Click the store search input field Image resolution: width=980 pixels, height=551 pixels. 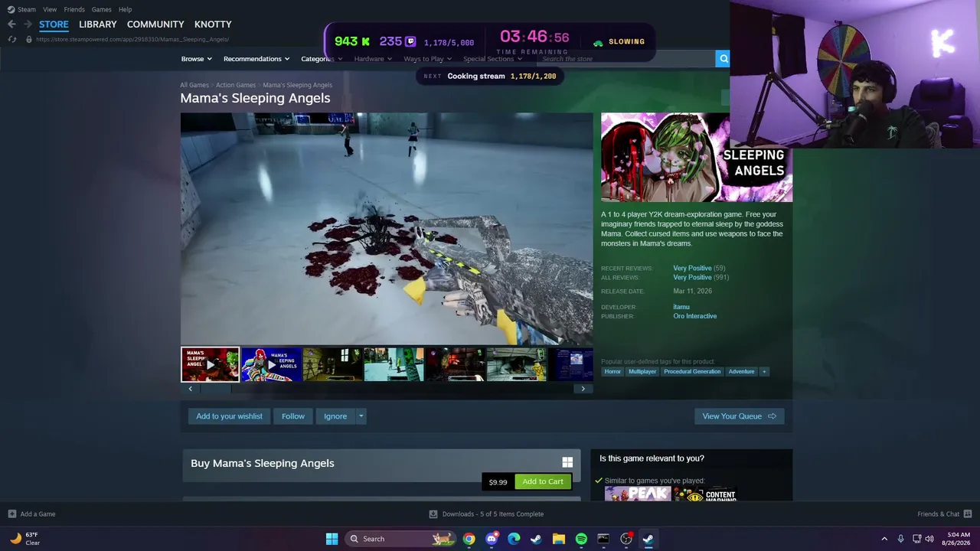(626, 59)
